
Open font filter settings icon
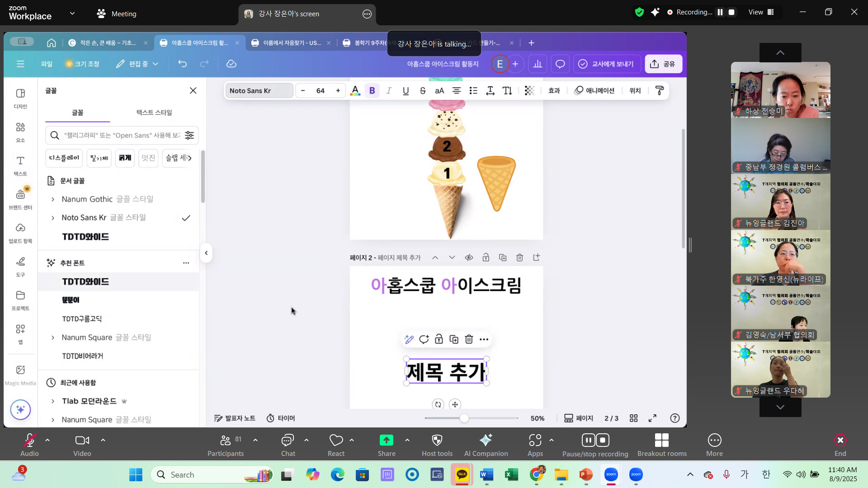tap(189, 135)
